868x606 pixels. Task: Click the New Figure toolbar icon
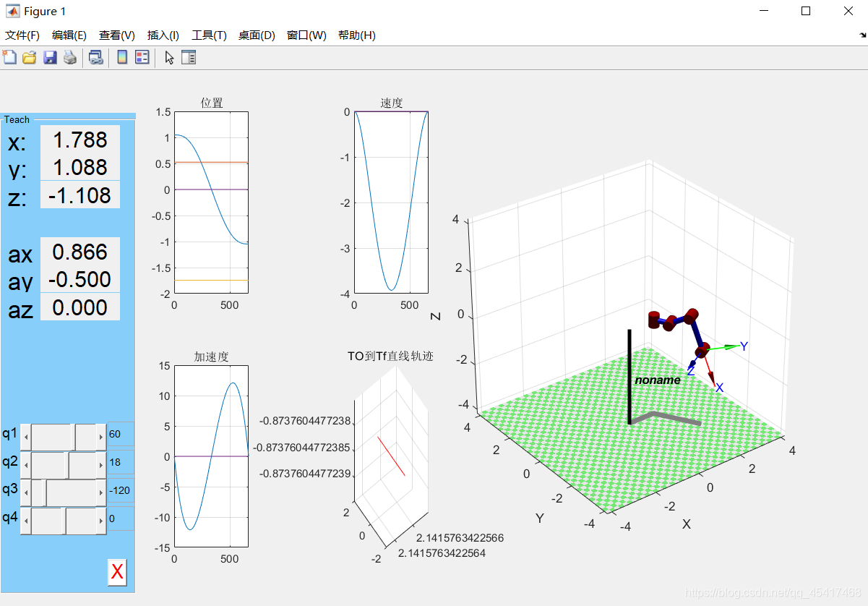pyautogui.click(x=9, y=58)
